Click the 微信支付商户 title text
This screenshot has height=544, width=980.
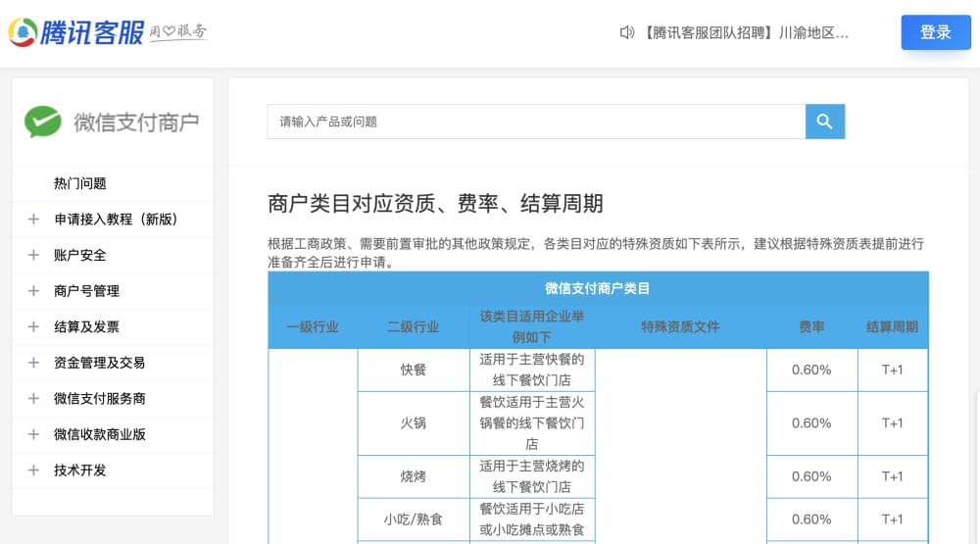point(136,123)
